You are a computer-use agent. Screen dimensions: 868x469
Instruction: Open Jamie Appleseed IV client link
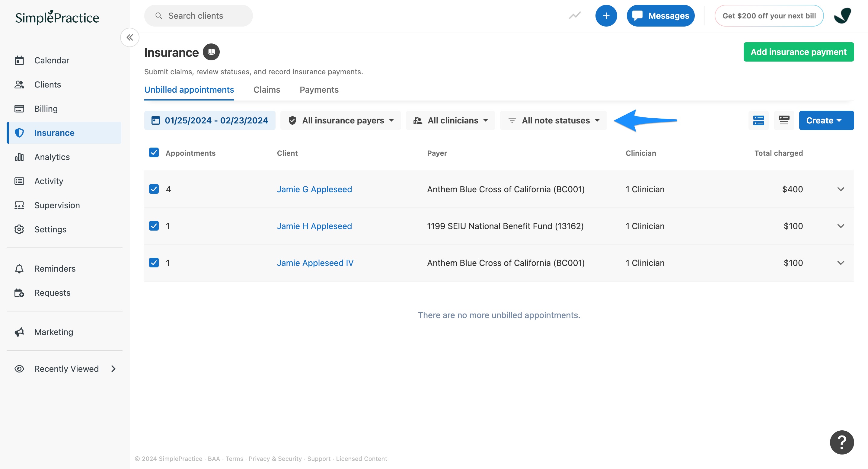point(315,263)
